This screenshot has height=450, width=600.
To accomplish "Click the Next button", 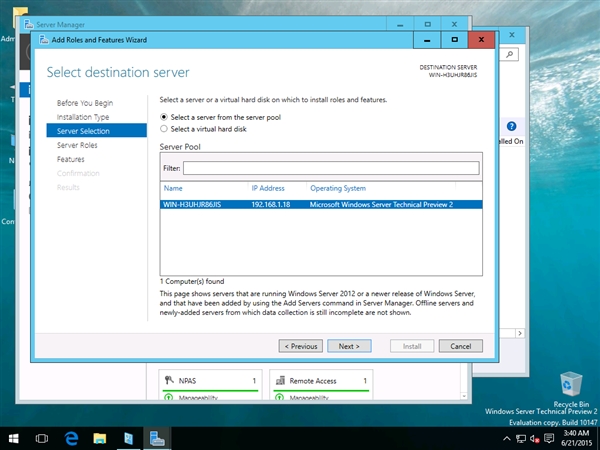I will (349, 346).
